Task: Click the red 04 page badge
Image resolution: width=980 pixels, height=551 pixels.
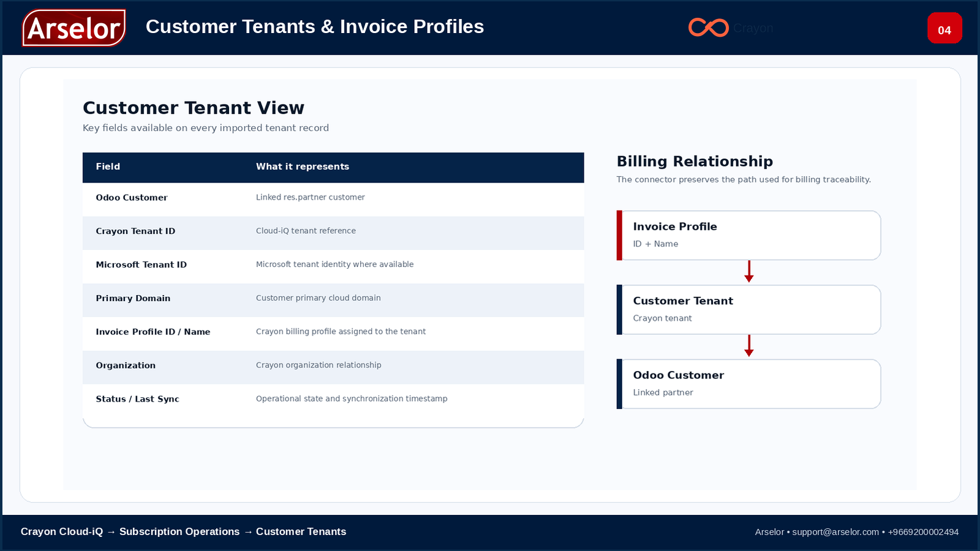Action: point(944,28)
